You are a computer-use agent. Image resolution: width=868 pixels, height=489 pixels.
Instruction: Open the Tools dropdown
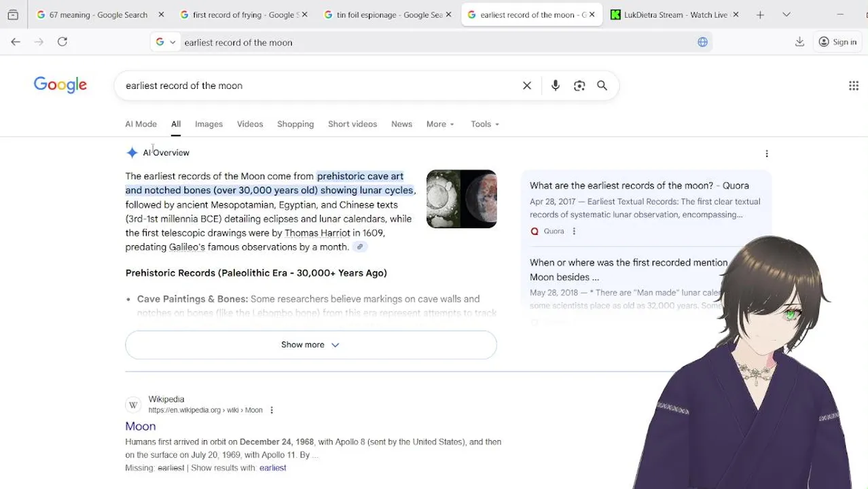click(485, 124)
